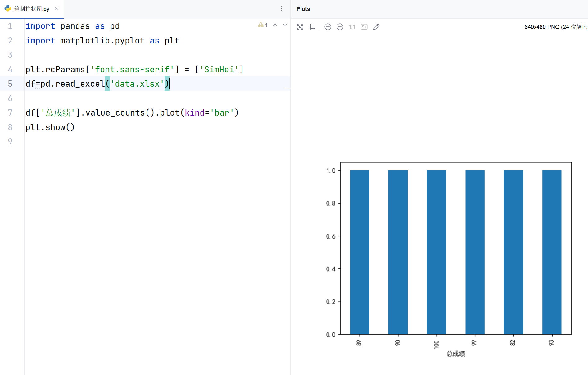Screen dimensions: 588x375
Task: Click value_counts in line 7
Action: tap(115, 113)
